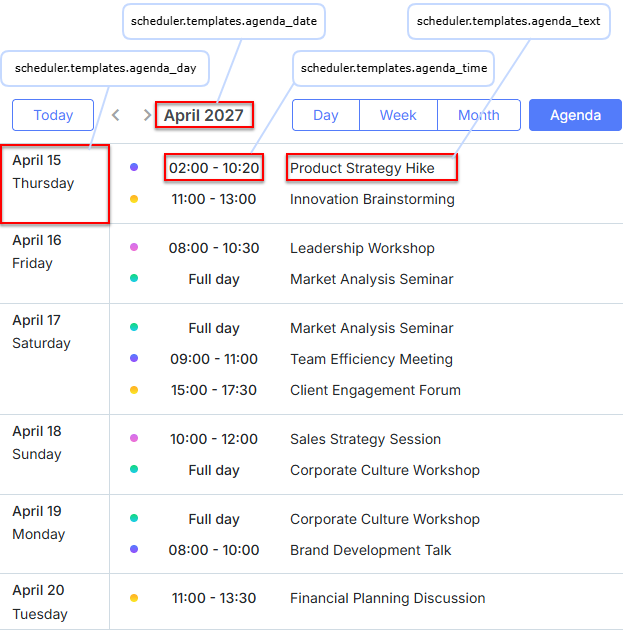
Task: Click the 09:00 - 11:00 time label
Action: pyautogui.click(x=214, y=359)
